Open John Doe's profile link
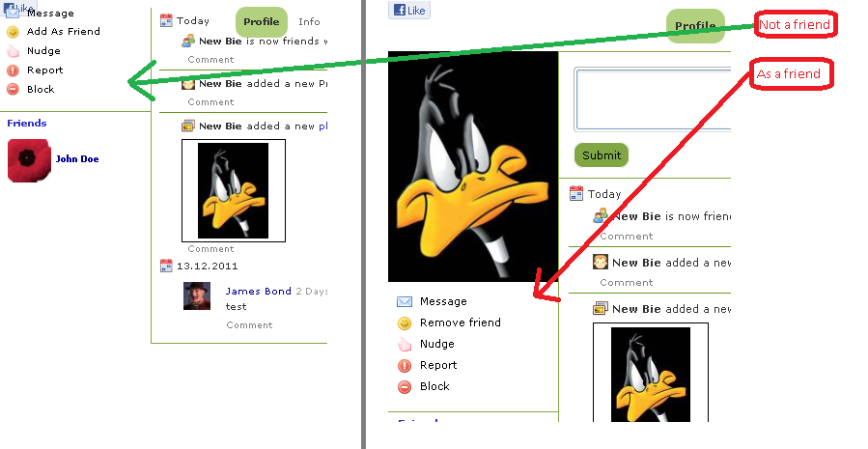The width and height of the screenshot is (868, 449). pos(77,159)
